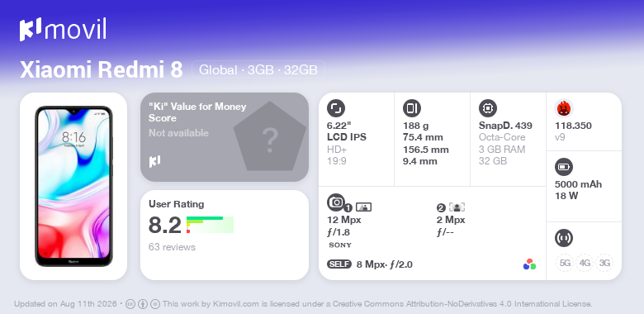Click the three colored dots icon
The height and width of the screenshot is (314, 644).
coord(529,264)
